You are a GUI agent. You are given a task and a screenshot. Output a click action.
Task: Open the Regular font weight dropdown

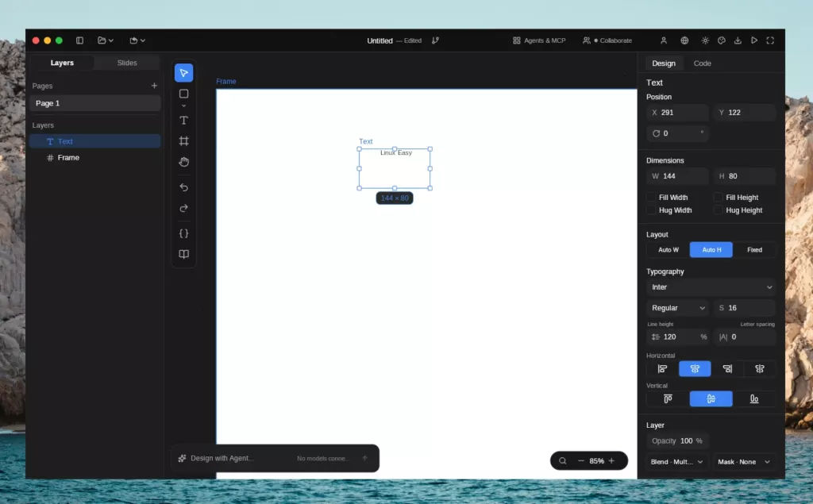click(678, 308)
